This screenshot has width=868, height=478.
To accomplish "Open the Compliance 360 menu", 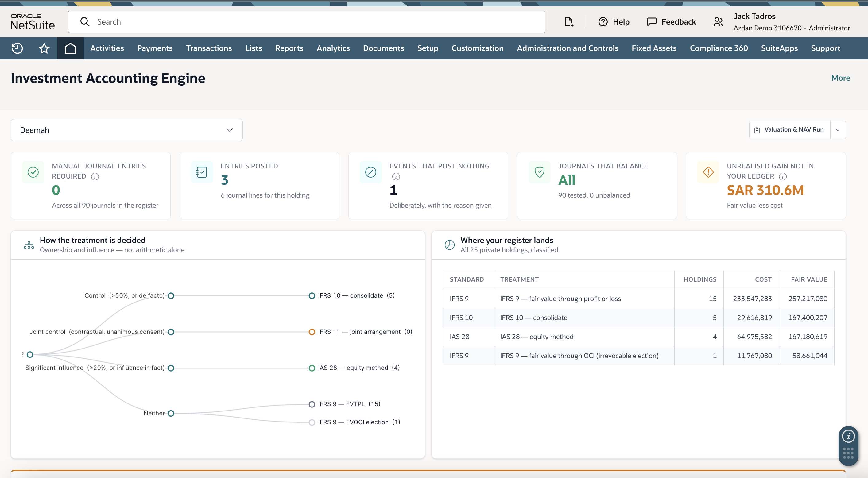I will tap(719, 48).
